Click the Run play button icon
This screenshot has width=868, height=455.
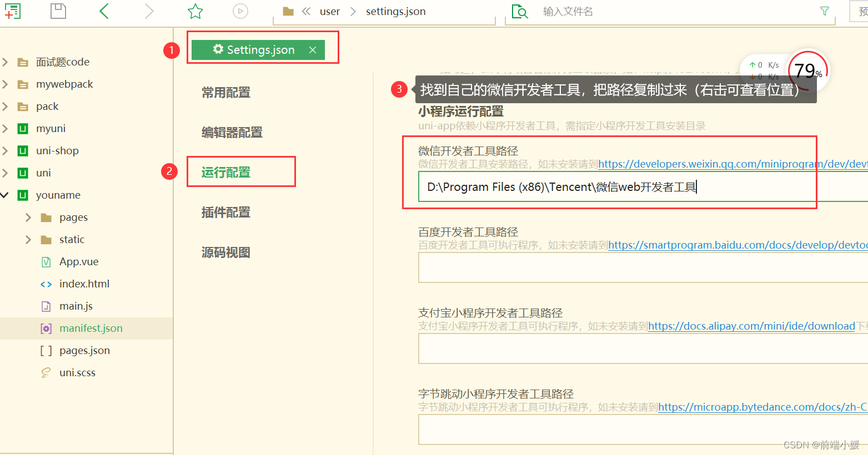(240, 11)
